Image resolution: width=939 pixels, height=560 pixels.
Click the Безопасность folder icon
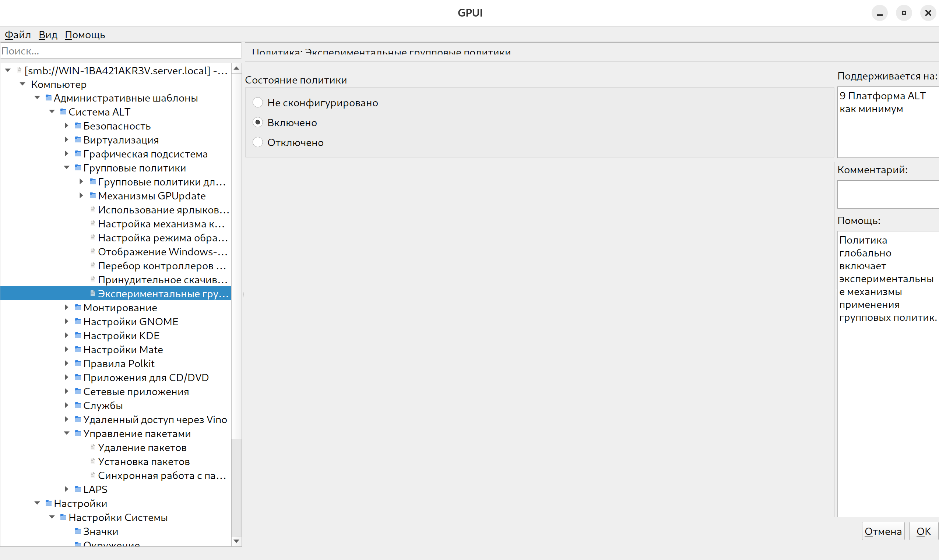(x=78, y=126)
